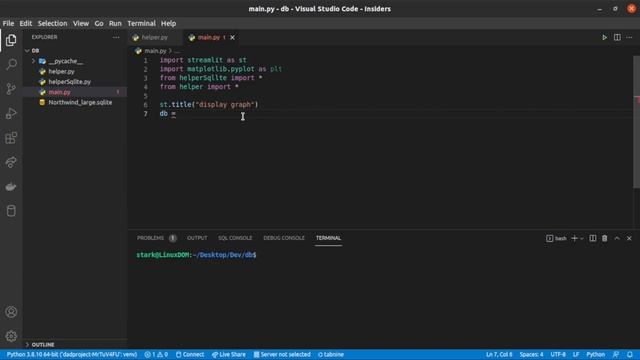Click the bash terminal label

tap(556, 238)
